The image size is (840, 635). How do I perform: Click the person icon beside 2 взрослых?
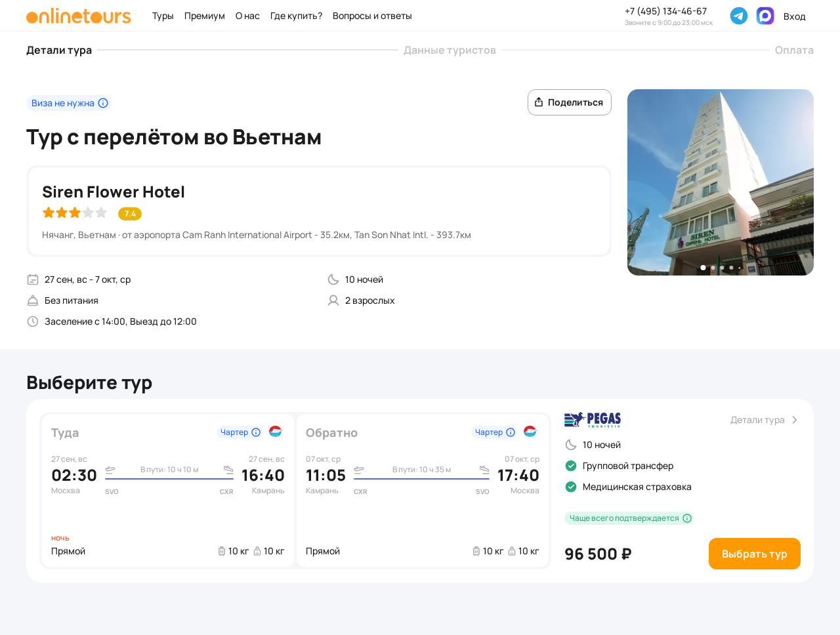point(333,300)
